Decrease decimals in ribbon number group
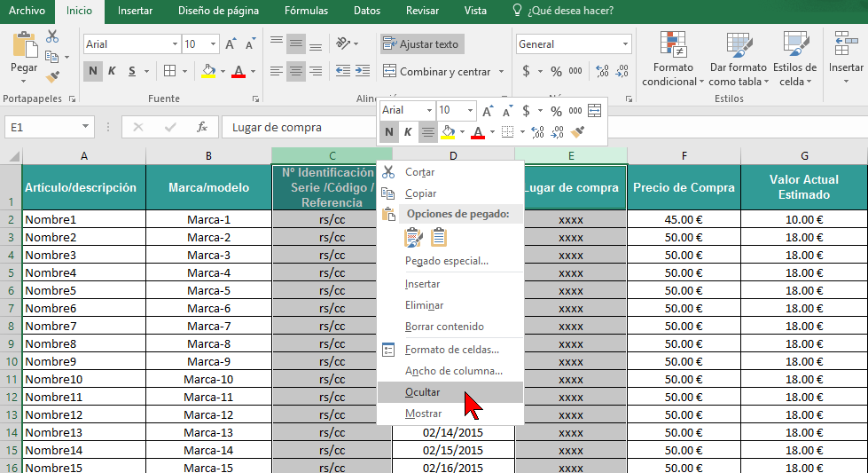868x473 pixels. click(x=622, y=71)
